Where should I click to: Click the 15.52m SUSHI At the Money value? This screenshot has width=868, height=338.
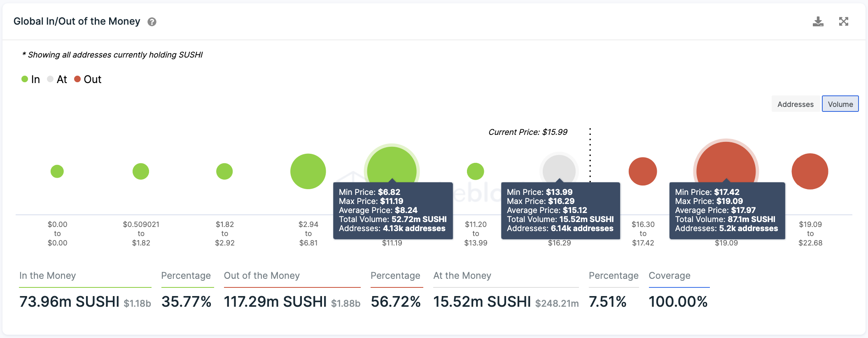(x=482, y=302)
